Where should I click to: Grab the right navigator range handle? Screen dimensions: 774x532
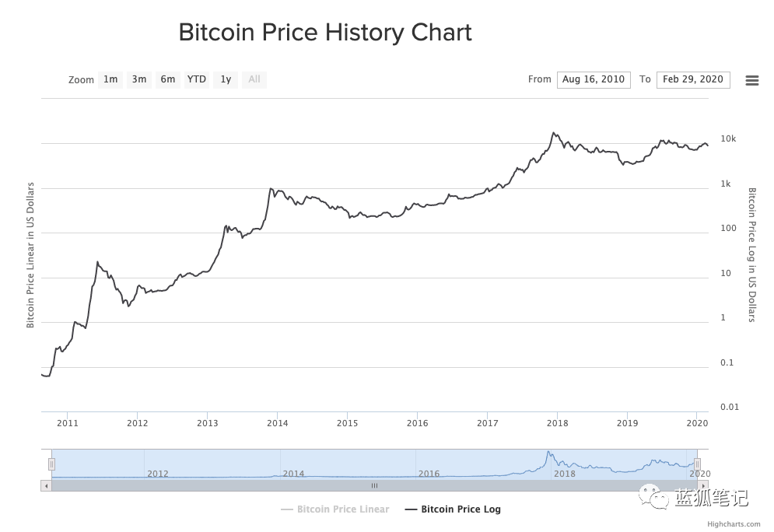pos(697,464)
